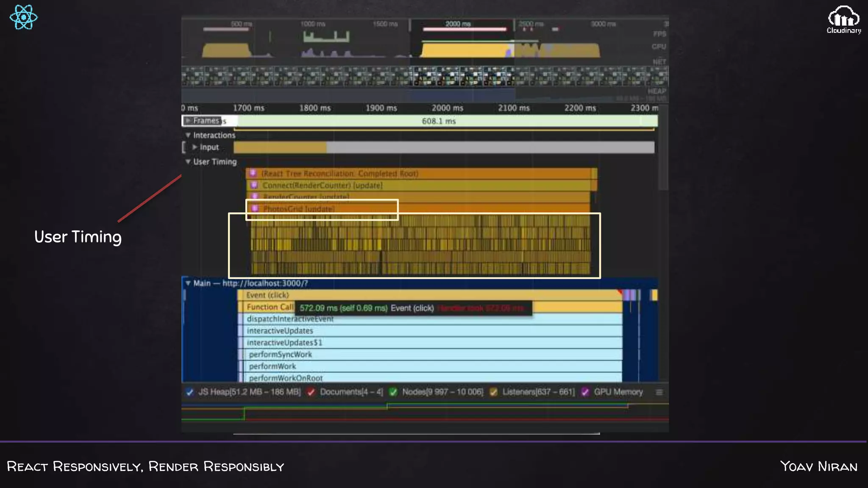The width and height of the screenshot is (868, 488).
Task: Click the Yoav Niran footer text
Action: [819, 466]
